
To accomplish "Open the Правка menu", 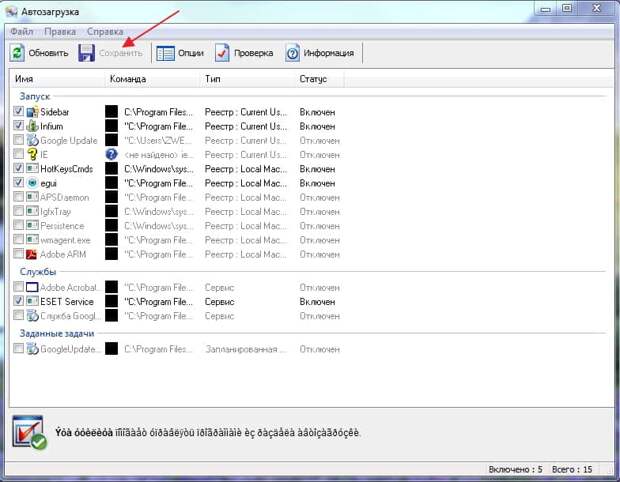I will pyautogui.click(x=60, y=31).
